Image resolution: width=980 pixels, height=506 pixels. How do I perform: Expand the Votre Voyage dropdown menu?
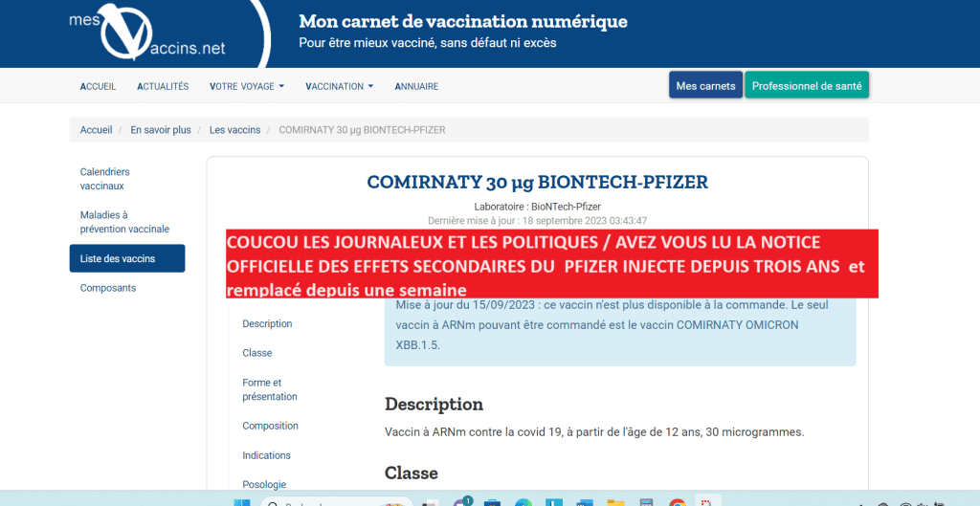coord(247,86)
